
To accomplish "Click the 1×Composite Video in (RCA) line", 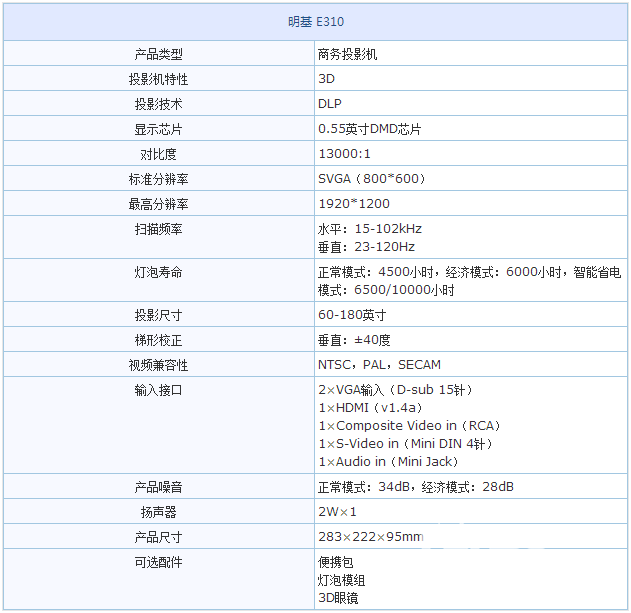I will pos(410,425).
